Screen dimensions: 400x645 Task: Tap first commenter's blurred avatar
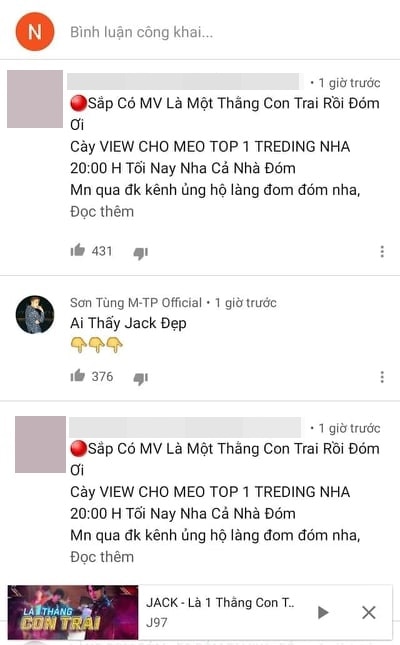pos(35,99)
